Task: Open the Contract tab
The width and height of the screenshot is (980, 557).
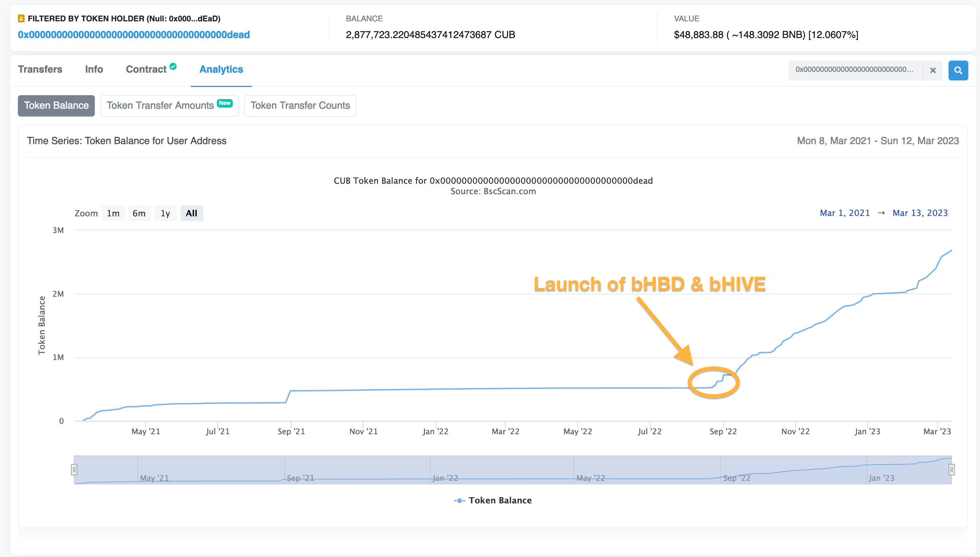Action: pos(146,69)
